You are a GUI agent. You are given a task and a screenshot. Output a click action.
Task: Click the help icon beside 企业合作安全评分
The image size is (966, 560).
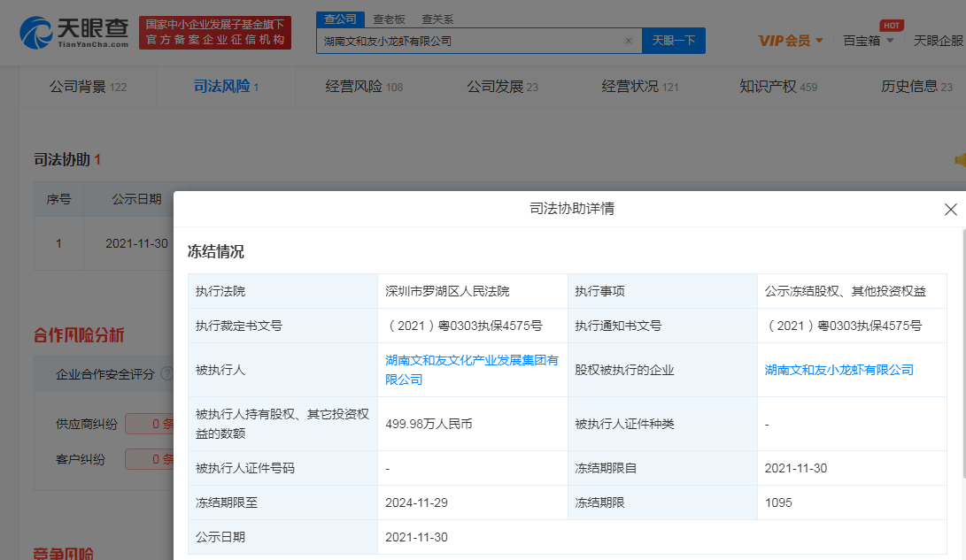tap(167, 373)
